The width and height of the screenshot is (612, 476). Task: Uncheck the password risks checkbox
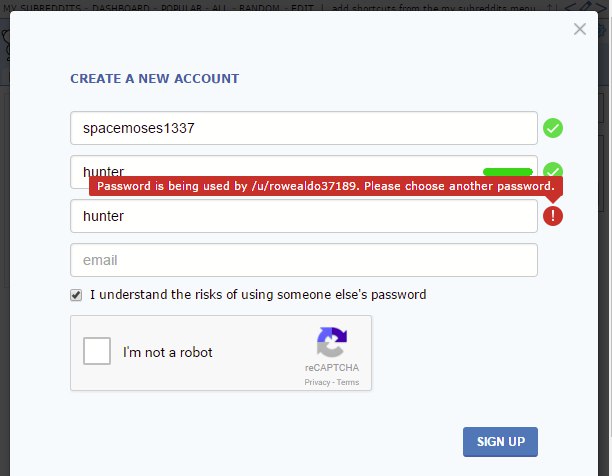click(x=76, y=295)
